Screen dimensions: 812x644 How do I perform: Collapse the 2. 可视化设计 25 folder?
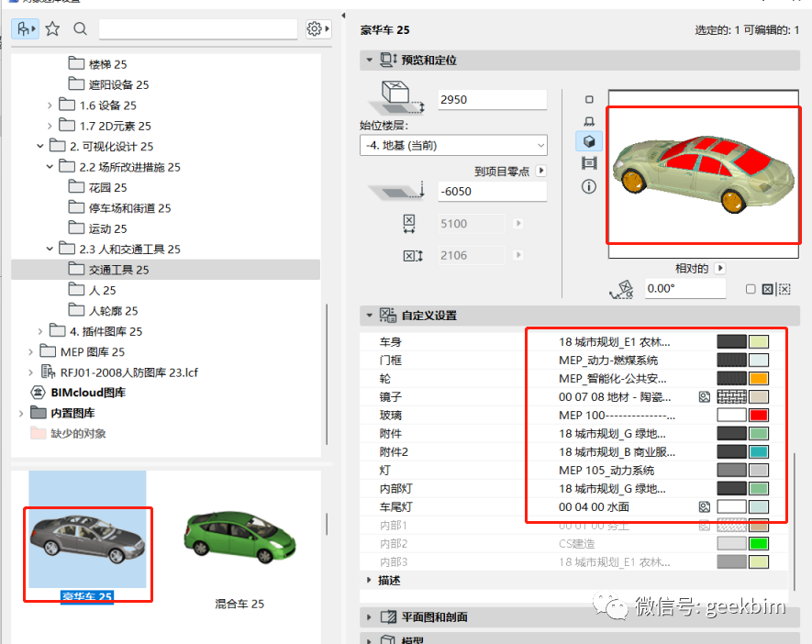point(39,147)
